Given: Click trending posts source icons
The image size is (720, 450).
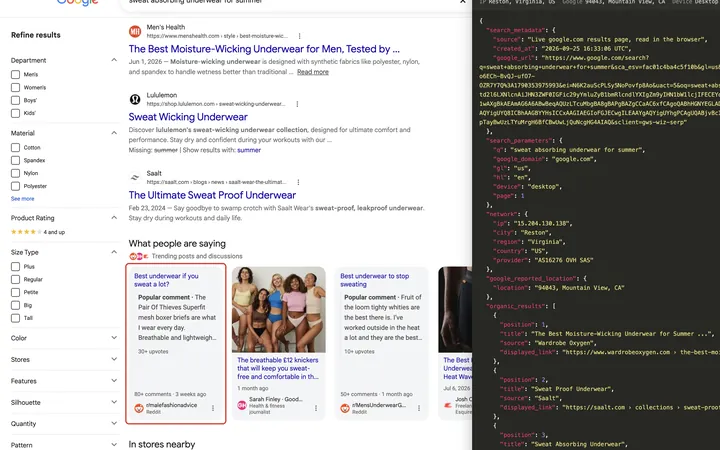Looking at the screenshot, I should (139, 256).
